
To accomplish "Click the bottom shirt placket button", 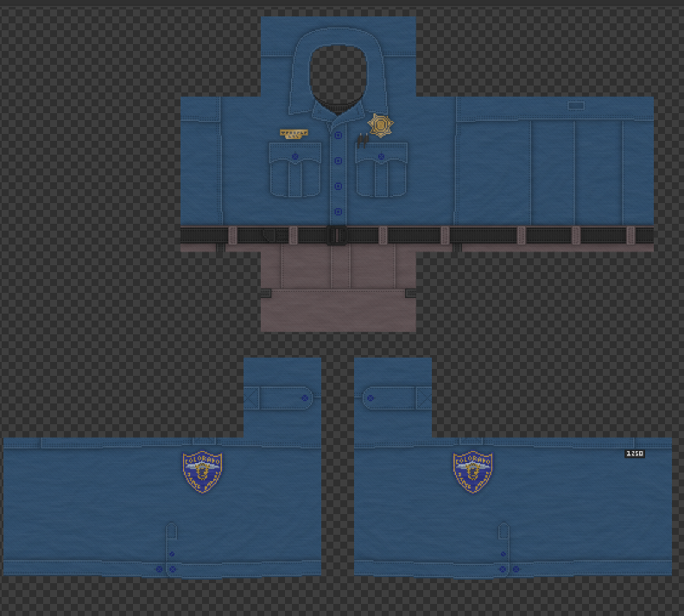I will point(338,212).
